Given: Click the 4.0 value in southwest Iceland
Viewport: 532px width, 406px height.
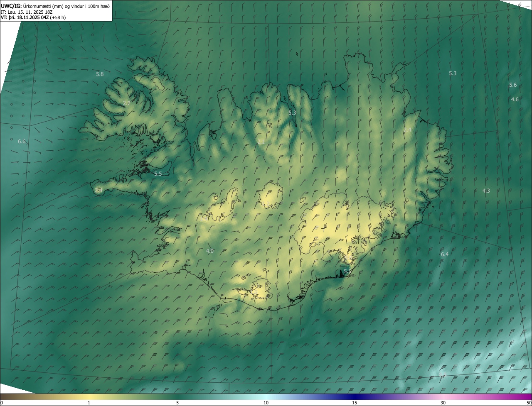Looking at the screenshot, I should point(210,251).
